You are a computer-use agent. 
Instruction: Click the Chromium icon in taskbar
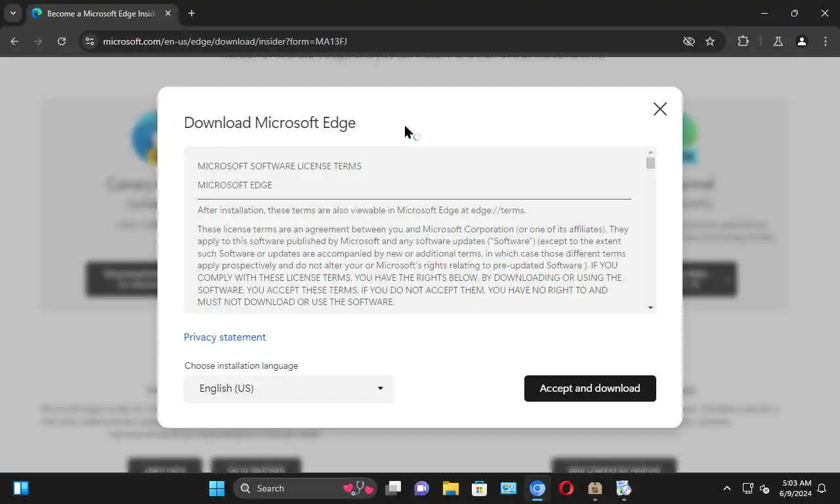537,488
